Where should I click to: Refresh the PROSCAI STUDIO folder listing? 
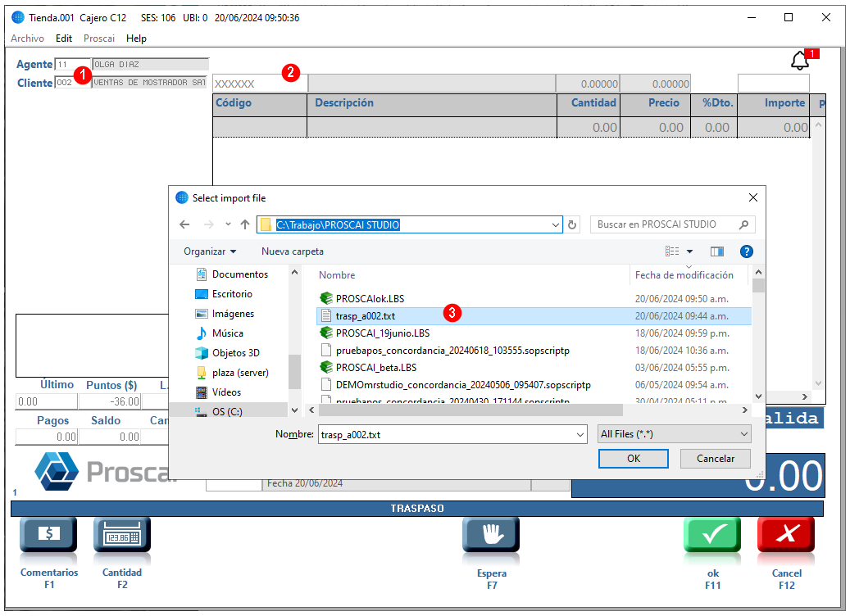[x=572, y=224]
